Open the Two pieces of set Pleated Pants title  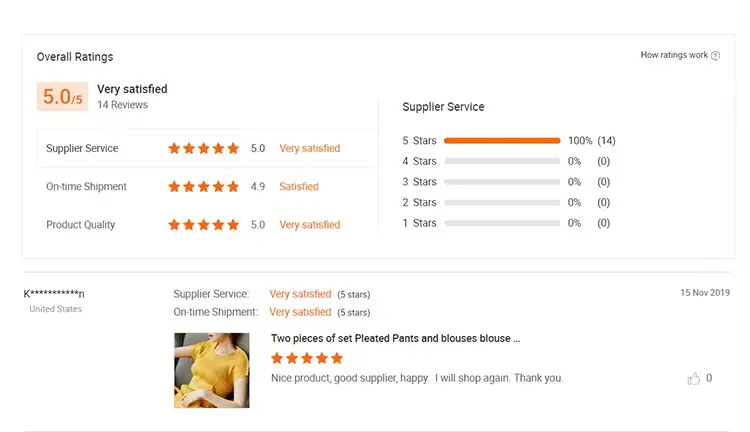point(395,338)
